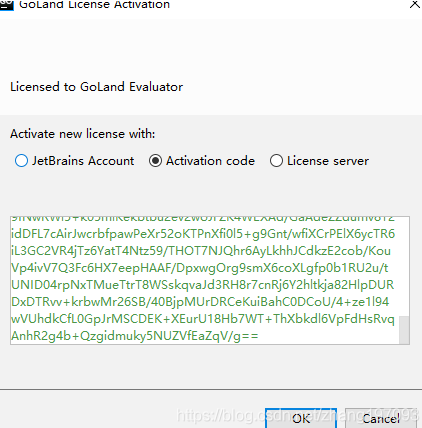This screenshot has height=428, width=422.
Task: Place cursor in line starting iL3GC2VR4j
Action: click(x=201, y=251)
